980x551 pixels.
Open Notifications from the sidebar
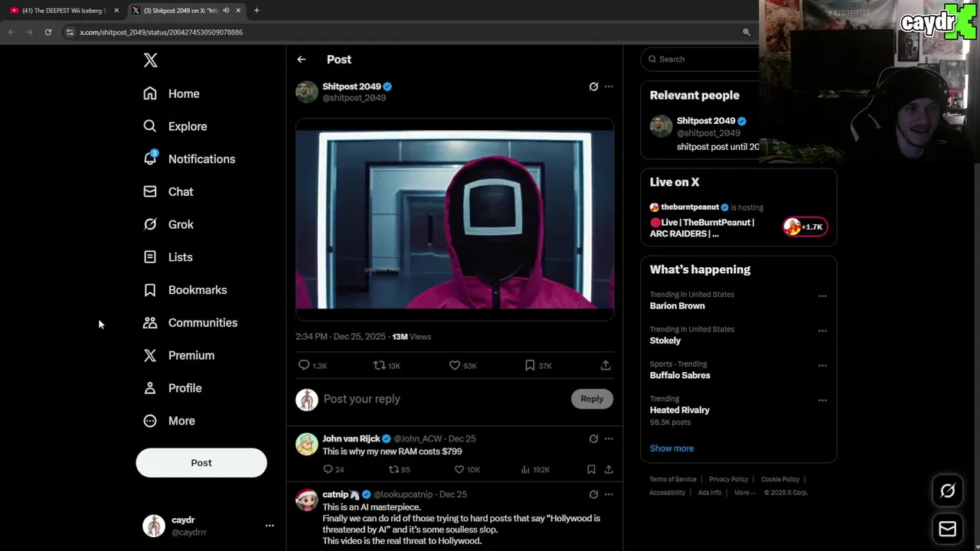coord(189,158)
